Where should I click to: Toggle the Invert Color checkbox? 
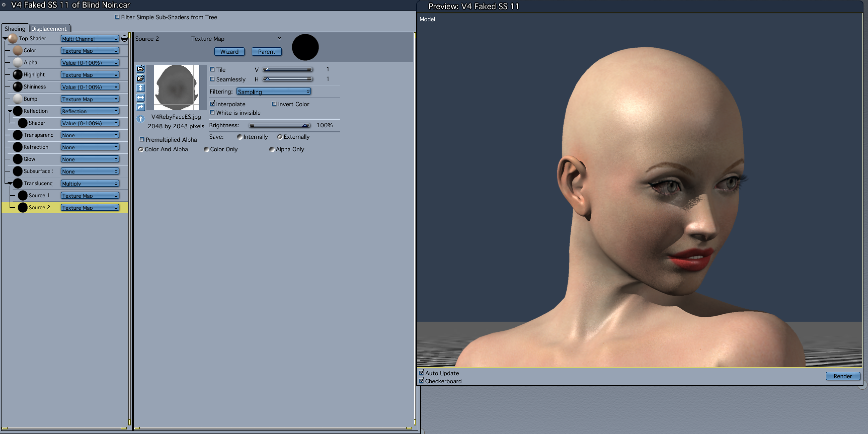(x=274, y=104)
